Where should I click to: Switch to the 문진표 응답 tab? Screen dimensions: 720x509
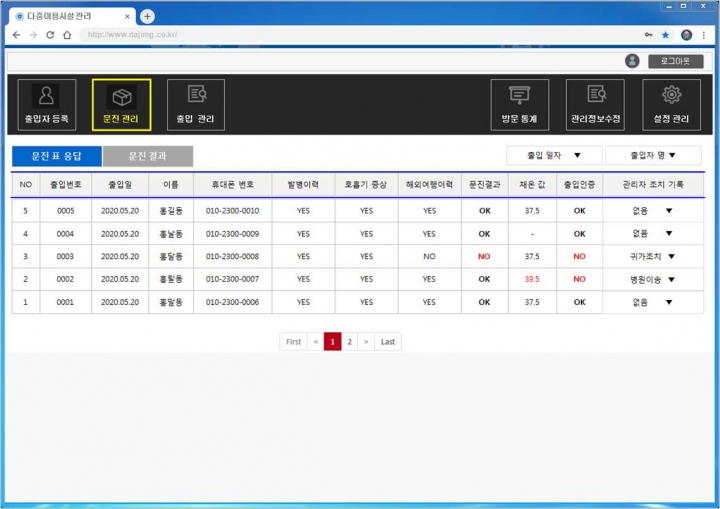pyautogui.click(x=56, y=156)
